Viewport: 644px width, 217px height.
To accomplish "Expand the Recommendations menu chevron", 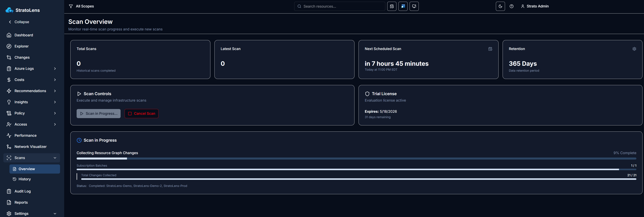I will [x=55, y=91].
